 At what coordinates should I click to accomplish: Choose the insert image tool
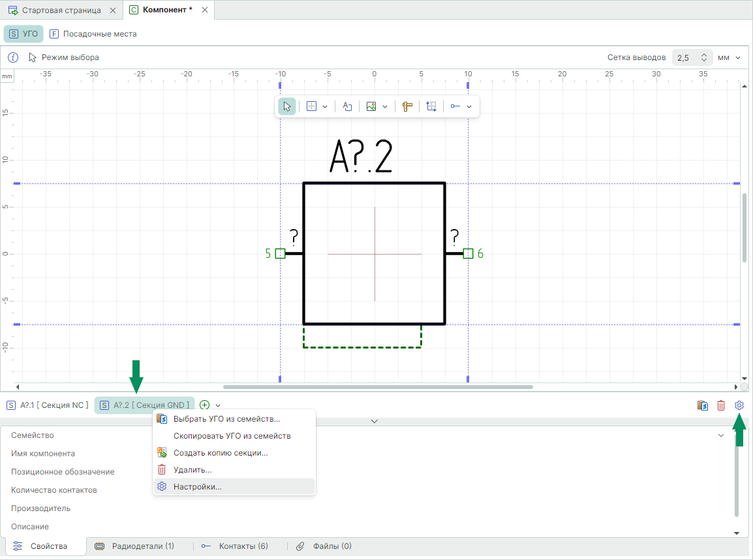[x=371, y=106]
